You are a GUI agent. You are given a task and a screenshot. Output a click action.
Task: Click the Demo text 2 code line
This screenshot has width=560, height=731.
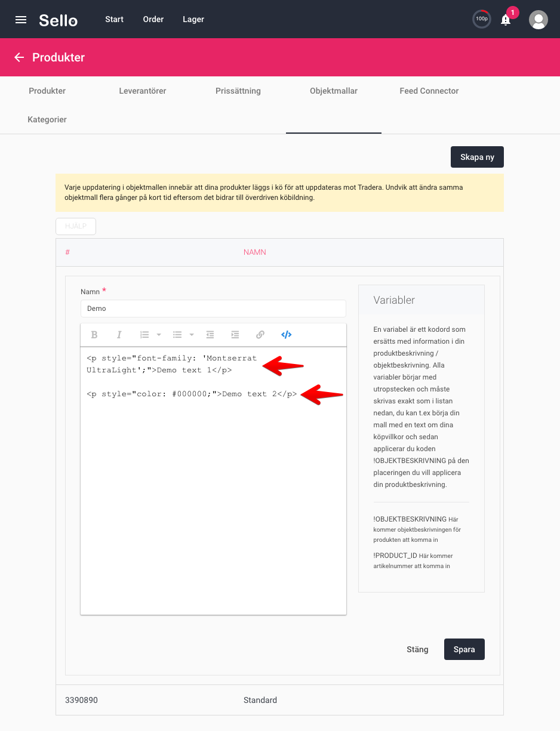pyautogui.click(x=192, y=394)
